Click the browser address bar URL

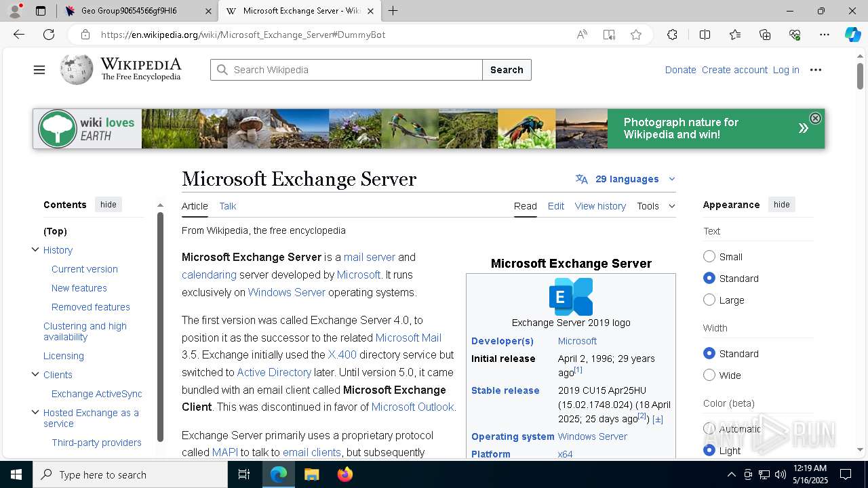pos(243,35)
